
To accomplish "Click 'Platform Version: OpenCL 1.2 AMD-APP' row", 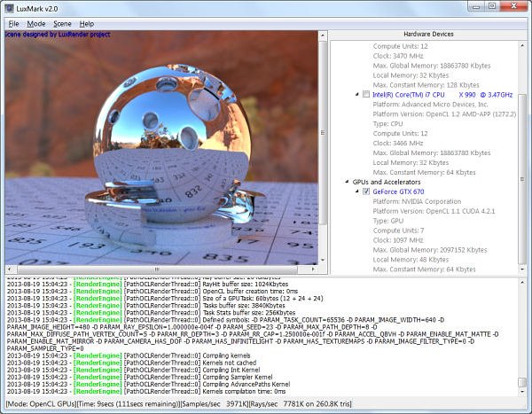I will [x=444, y=114].
